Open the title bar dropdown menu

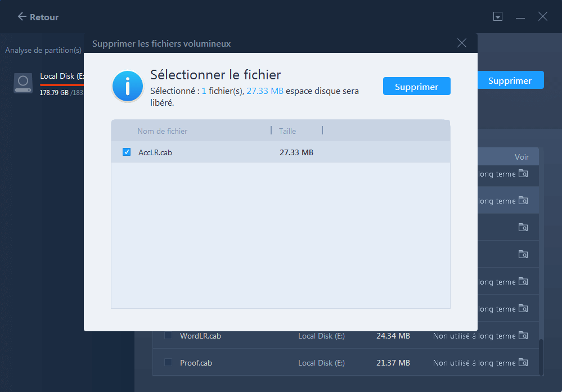point(497,17)
